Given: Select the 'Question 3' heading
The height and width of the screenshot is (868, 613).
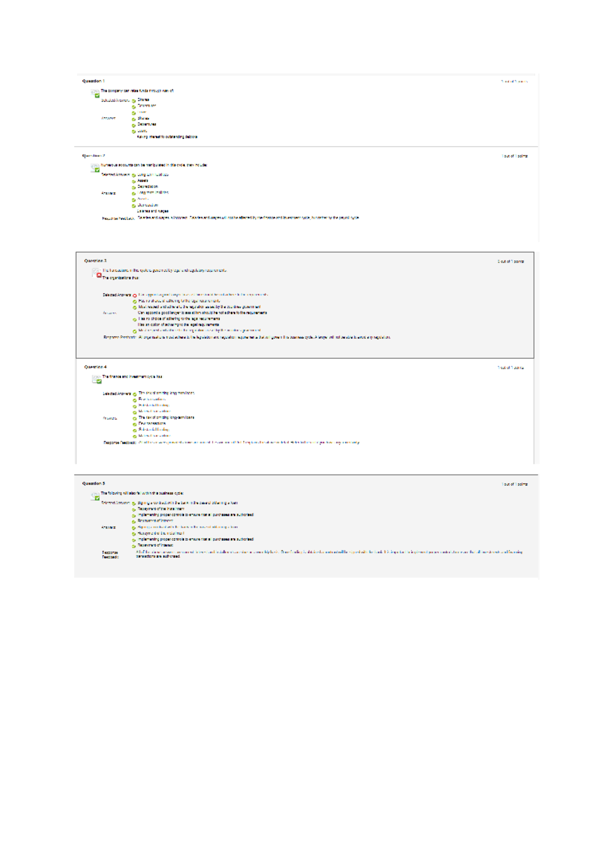Looking at the screenshot, I should click(x=95, y=261).
